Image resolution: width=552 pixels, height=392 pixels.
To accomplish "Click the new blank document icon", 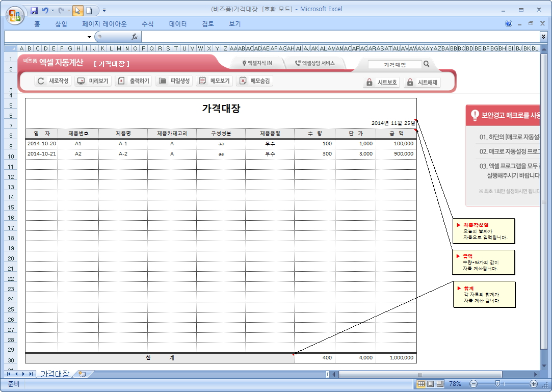I will 89,10.
